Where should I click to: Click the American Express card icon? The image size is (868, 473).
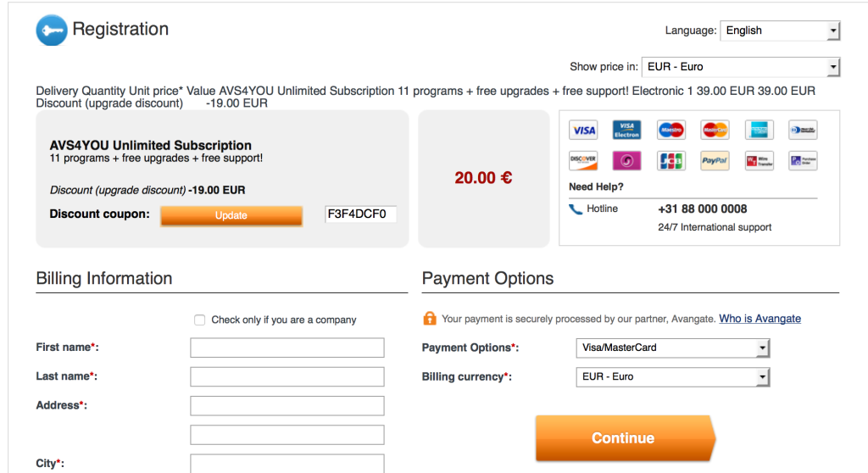[759, 131]
